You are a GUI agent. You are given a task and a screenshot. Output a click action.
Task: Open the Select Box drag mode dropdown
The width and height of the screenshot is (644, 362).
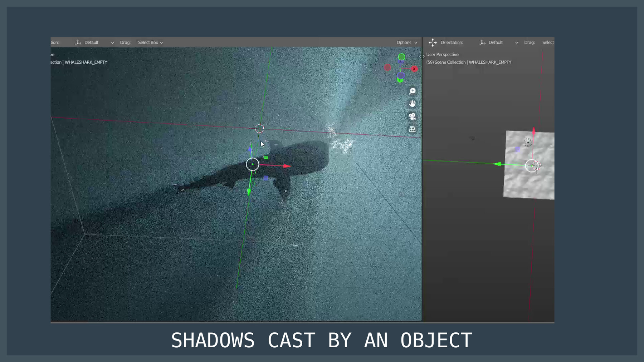coord(150,42)
